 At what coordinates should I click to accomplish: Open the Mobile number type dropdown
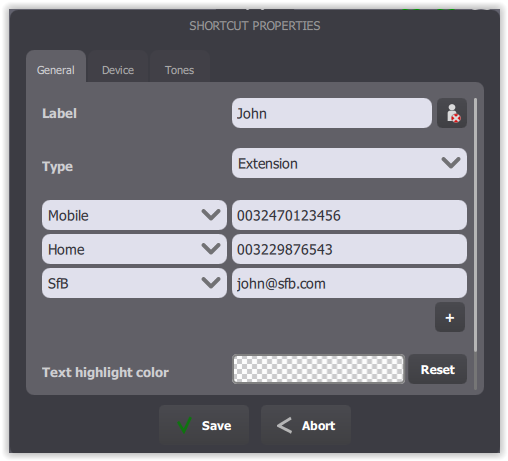tap(134, 215)
